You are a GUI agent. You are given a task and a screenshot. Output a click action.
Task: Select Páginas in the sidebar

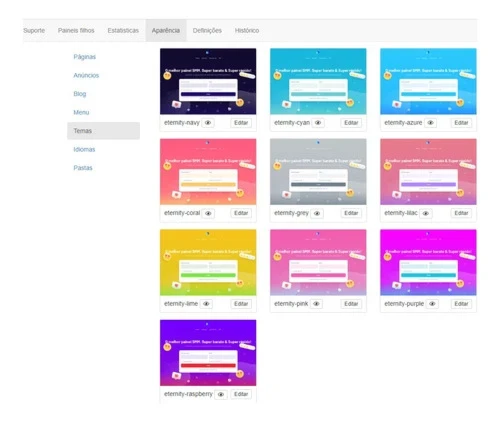[x=85, y=57]
